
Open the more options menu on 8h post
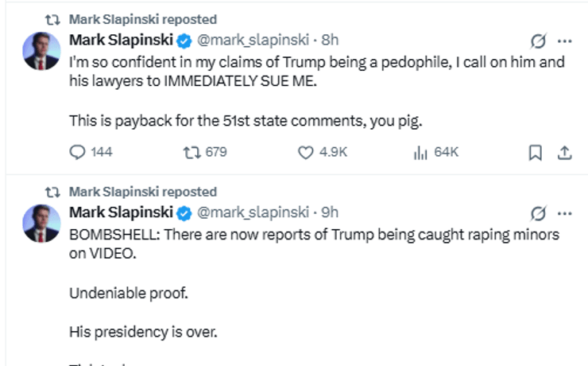(x=564, y=41)
